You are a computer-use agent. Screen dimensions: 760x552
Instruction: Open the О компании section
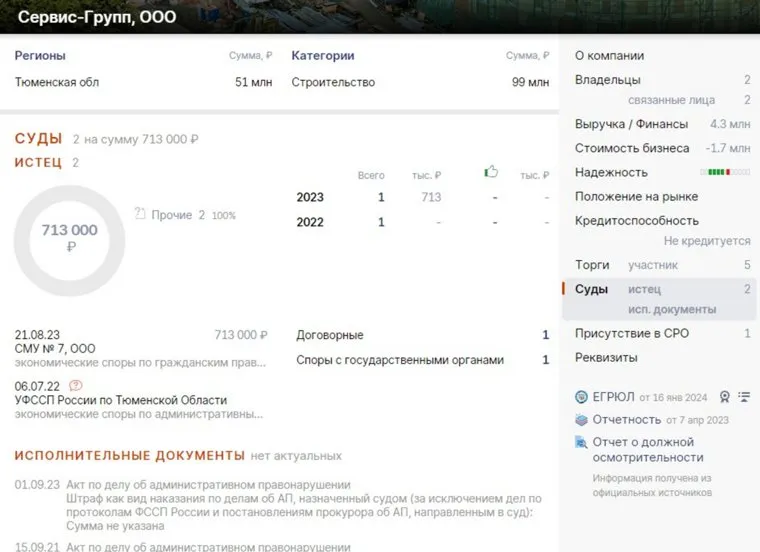[609, 56]
